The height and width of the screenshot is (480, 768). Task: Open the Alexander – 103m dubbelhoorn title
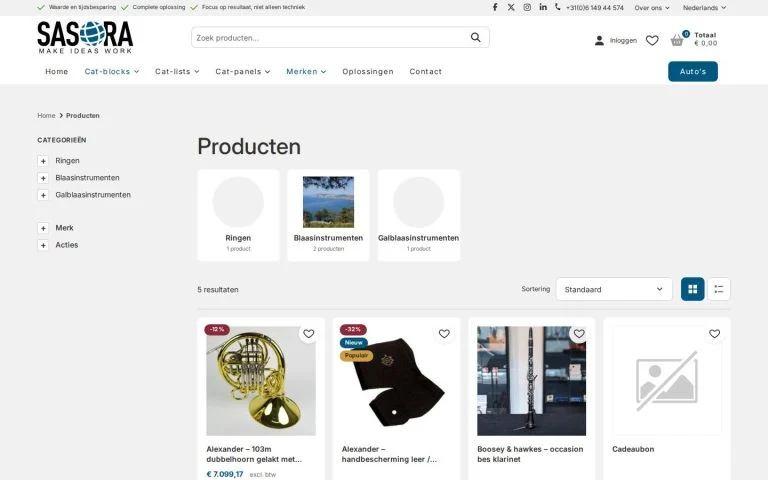(254, 454)
